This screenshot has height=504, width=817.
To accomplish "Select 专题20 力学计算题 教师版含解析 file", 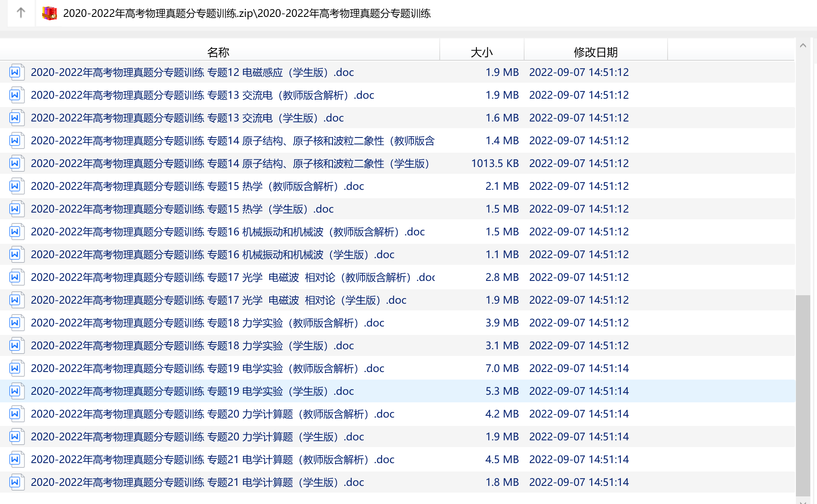I will (213, 414).
